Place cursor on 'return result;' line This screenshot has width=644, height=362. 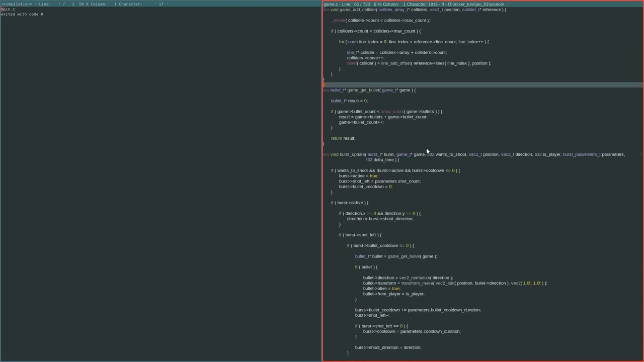click(x=343, y=138)
